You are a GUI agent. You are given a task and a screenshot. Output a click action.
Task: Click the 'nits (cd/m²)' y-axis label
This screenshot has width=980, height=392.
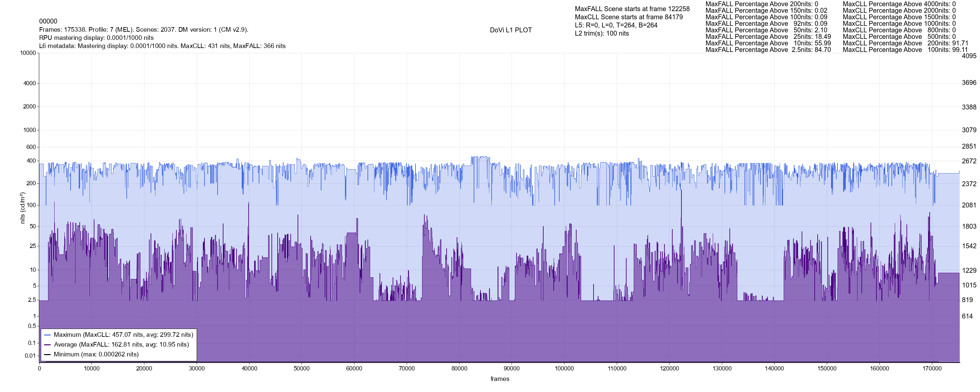tap(23, 208)
